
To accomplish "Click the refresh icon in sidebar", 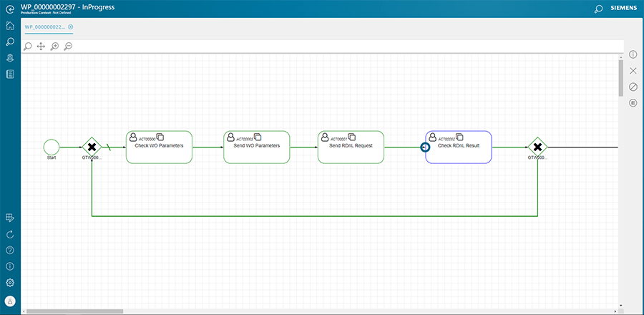I will click(x=10, y=234).
